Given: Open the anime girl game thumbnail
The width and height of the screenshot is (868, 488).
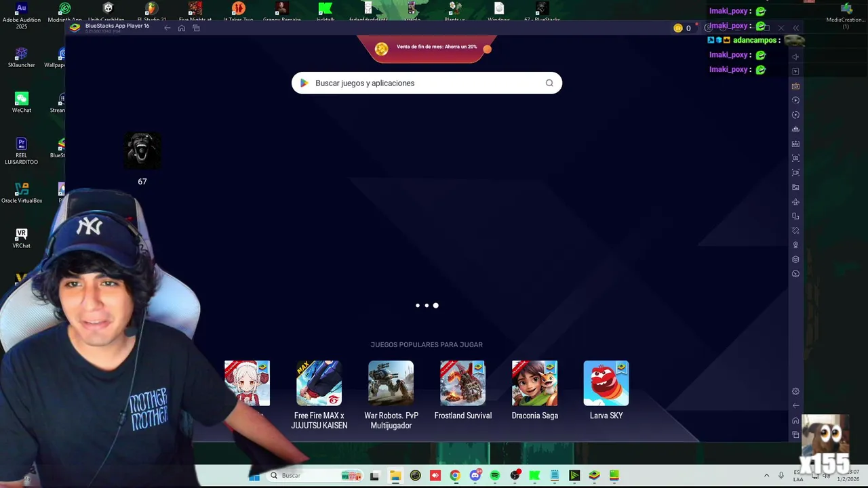Looking at the screenshot, I should point(248,384).
